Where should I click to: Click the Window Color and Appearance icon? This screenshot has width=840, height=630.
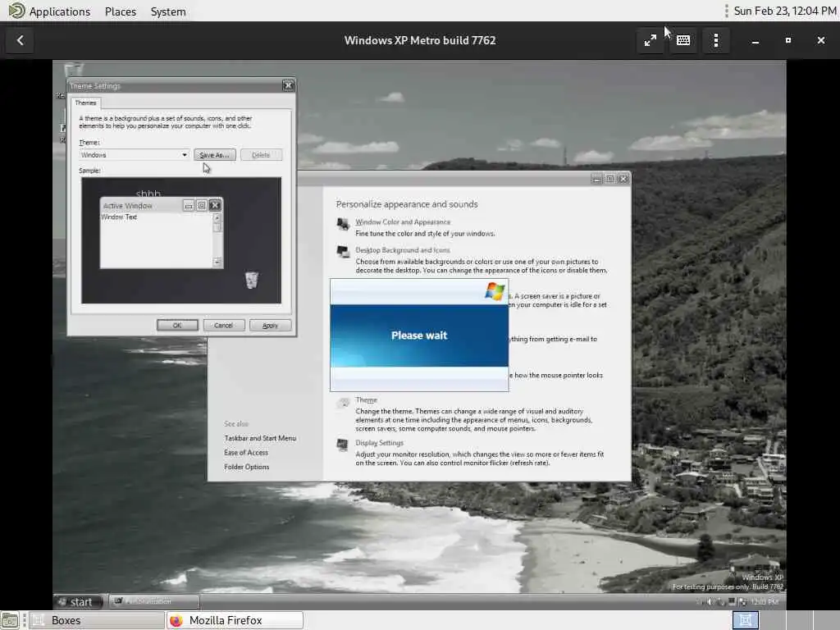pyautogui.click(x=343, y=223)
